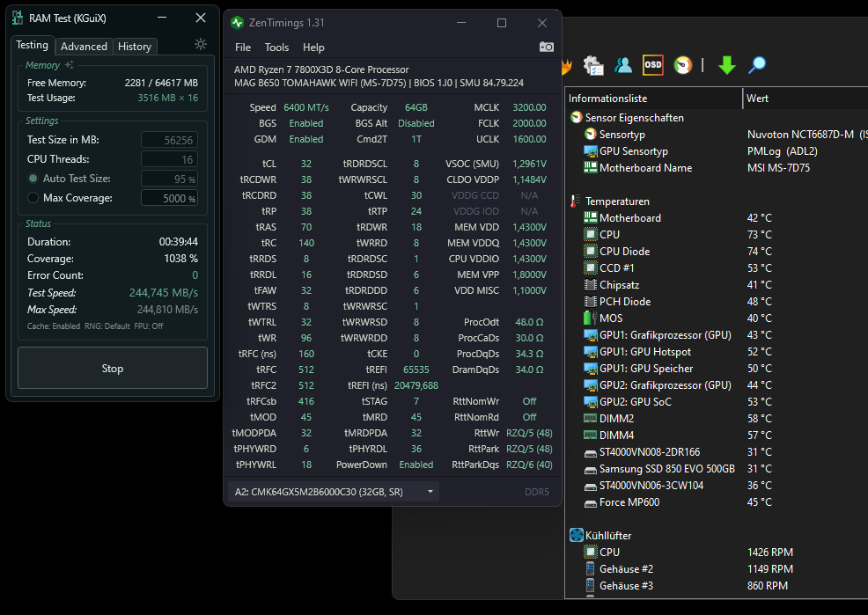Open the memory module slot dropdown in ZenTimings
Image resolution: width=868 pixels, height=615 pixels.
(430, 492)
